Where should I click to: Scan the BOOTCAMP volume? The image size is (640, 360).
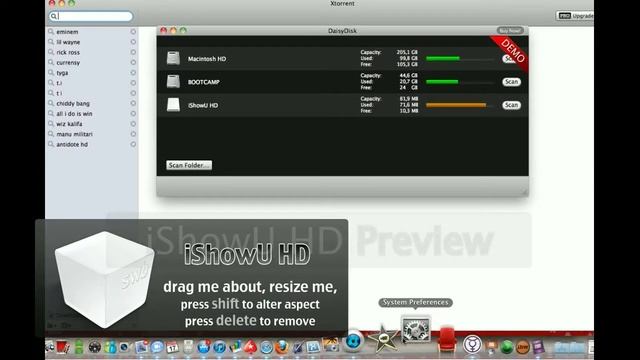(x=511, y=82)
